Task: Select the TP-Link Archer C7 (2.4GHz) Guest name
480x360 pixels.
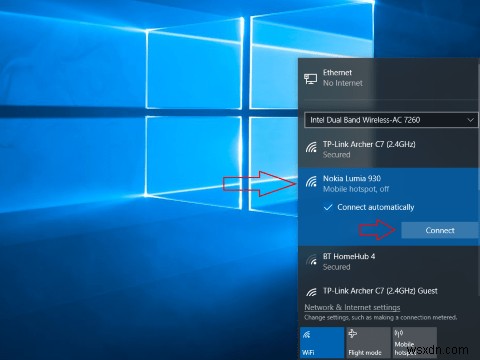Action: (380, 291)
